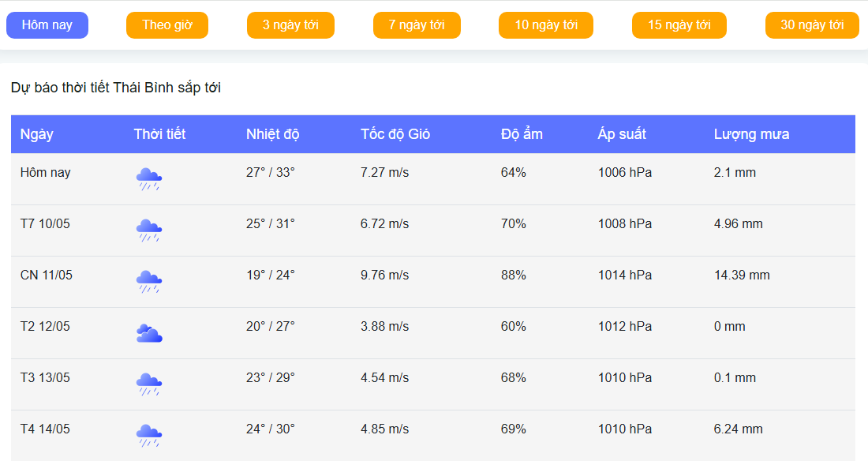Open the 3 ngày tới forecast
This screenshot has height=476, width=868.
(x=290, y=25)
